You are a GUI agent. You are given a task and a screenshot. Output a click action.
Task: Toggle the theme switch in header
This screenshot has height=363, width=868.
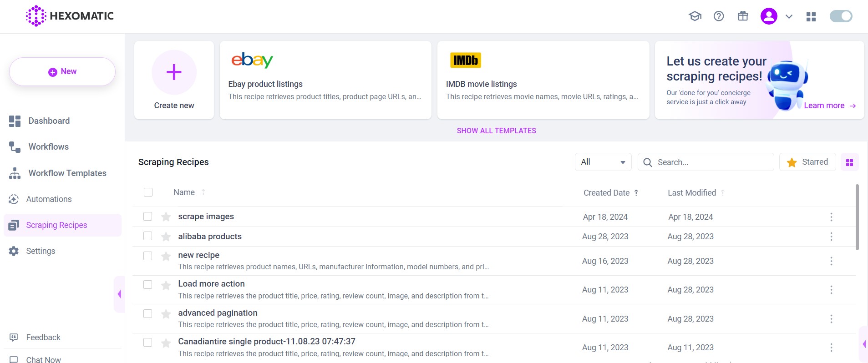(841, 16)
